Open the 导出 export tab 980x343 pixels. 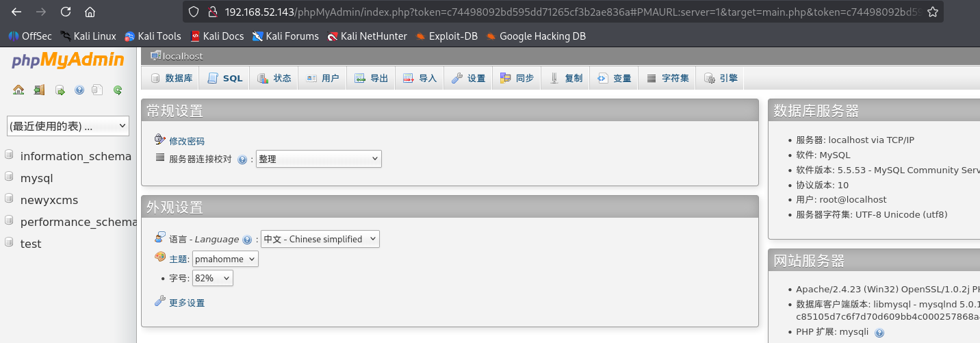pyautogui.click(x=372, y=78)
